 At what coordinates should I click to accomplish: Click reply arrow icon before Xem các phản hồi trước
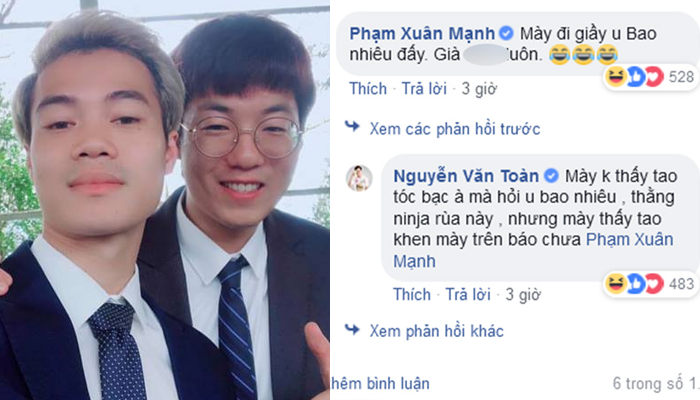click(352, 127)
